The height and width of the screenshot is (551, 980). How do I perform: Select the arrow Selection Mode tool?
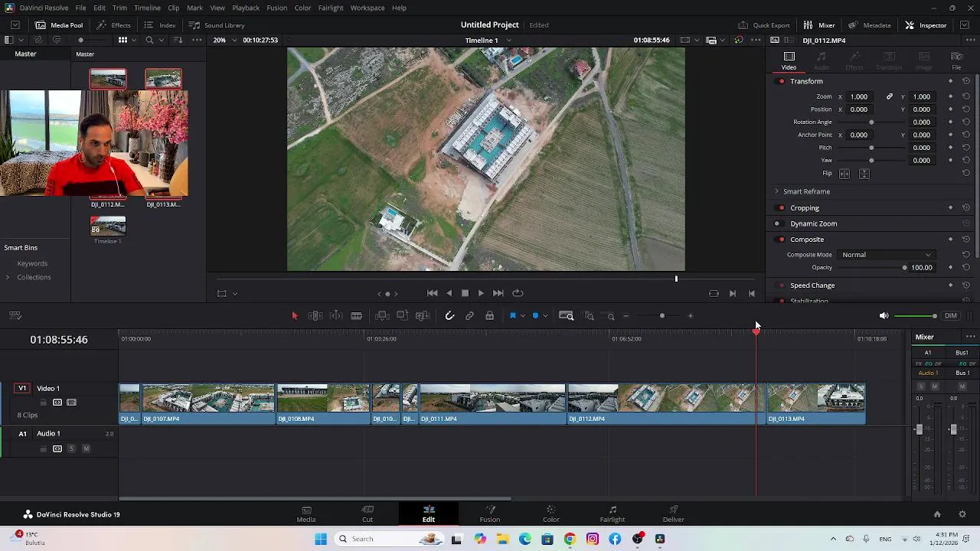[295, 316]
